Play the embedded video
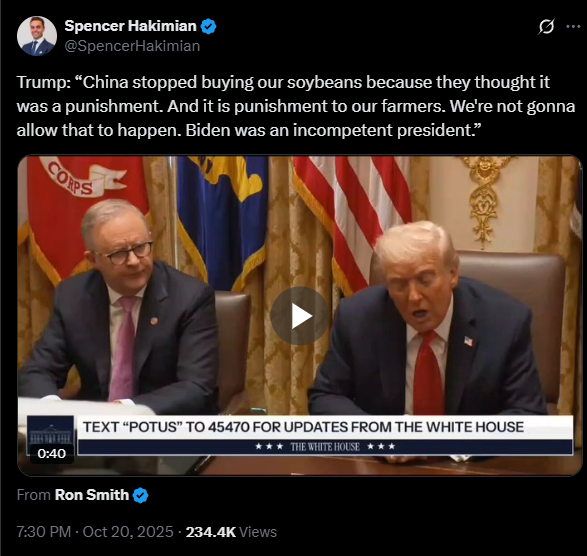 (300, 316)
